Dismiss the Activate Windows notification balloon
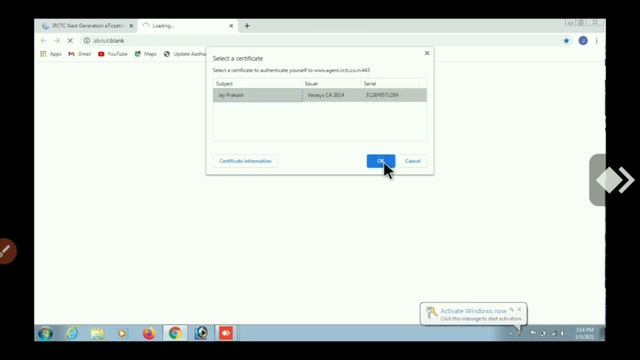This screenshot has height=360, width=640. [x=519, y=309]
